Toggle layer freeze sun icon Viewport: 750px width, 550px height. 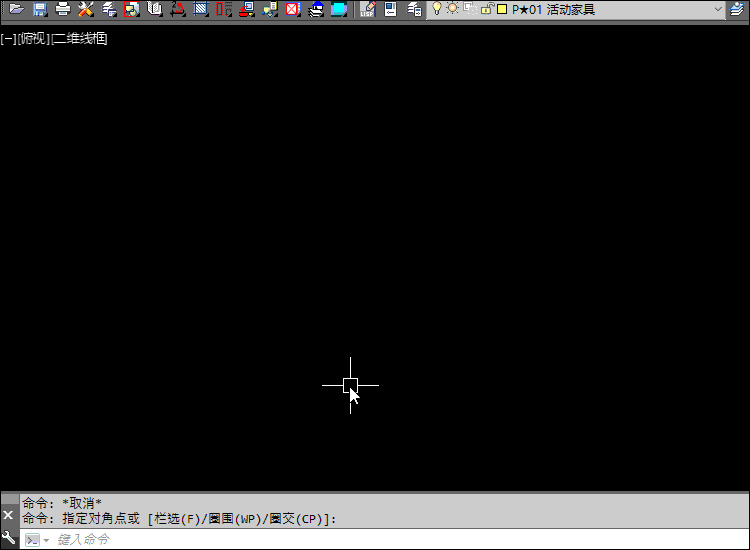tap(453, 9)
